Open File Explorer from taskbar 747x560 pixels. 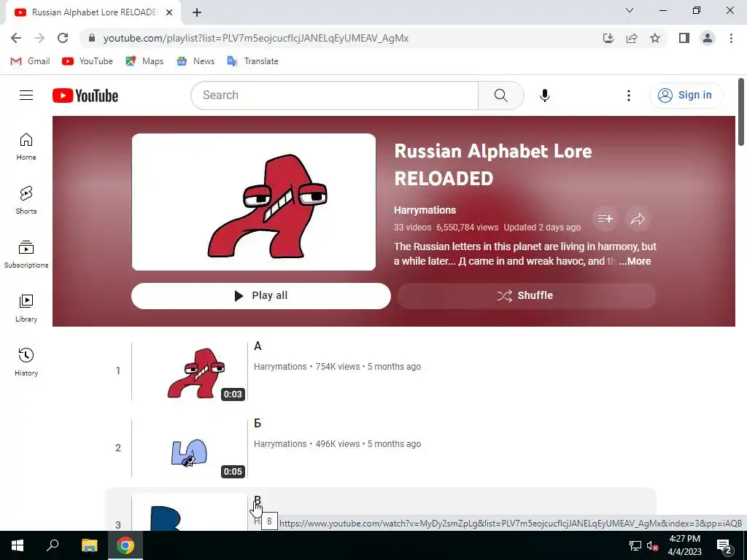[89, 545]
